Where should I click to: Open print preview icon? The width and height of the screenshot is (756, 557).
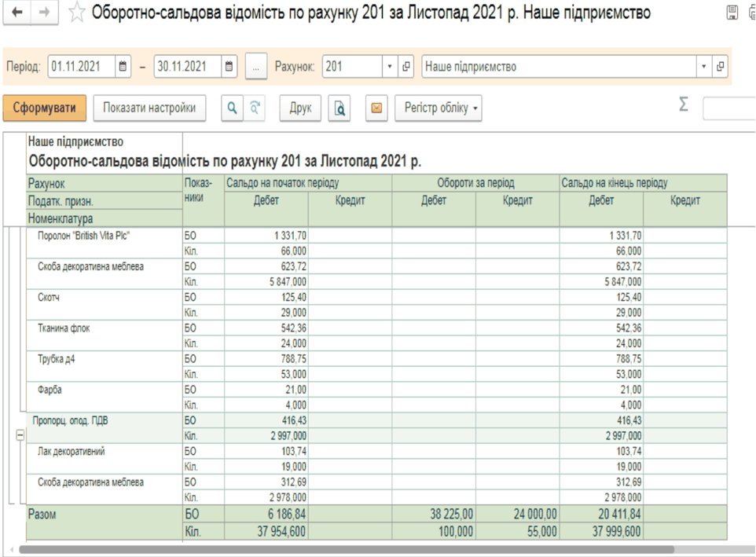pos(339,108)
